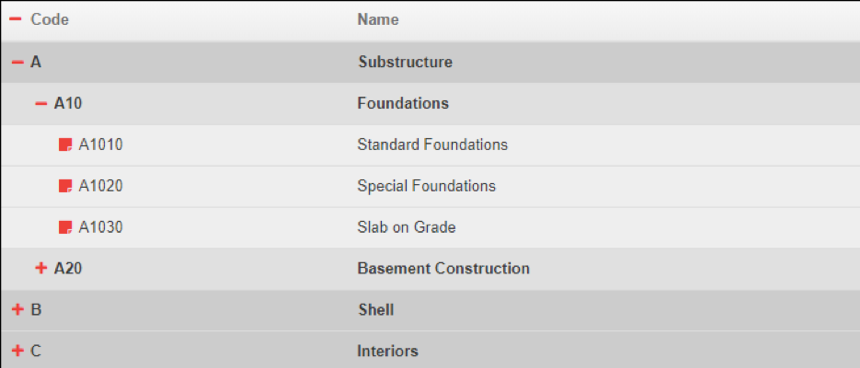Select the A1010 code entry
This screenshot has width=860, height=368.
point(101,145)
